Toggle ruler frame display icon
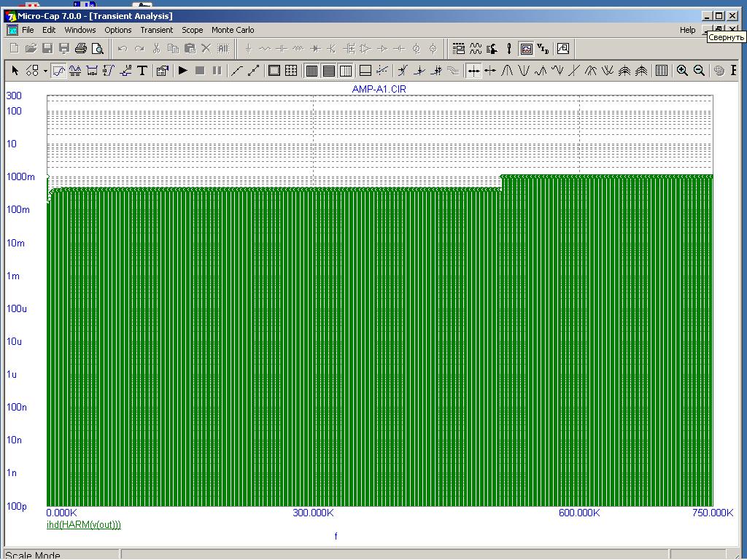The image size is (747, 560). [274, 71]
